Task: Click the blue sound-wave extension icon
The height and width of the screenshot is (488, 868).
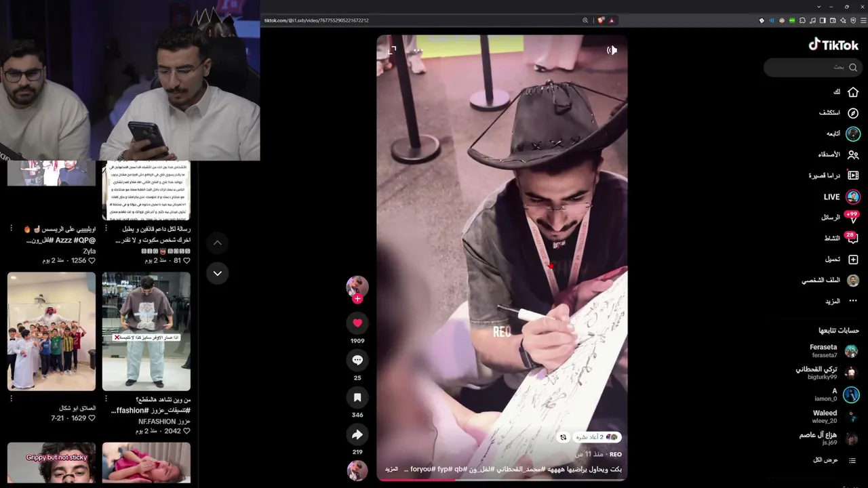Action: [772, 20]
